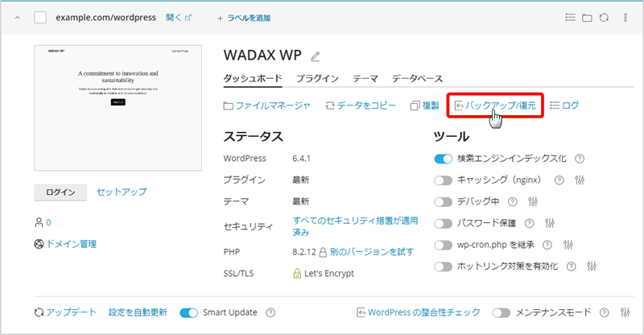This screenshot has width=644, height=335.
Task: Open help icon for パスワード保護
Action: pos(530,223)
